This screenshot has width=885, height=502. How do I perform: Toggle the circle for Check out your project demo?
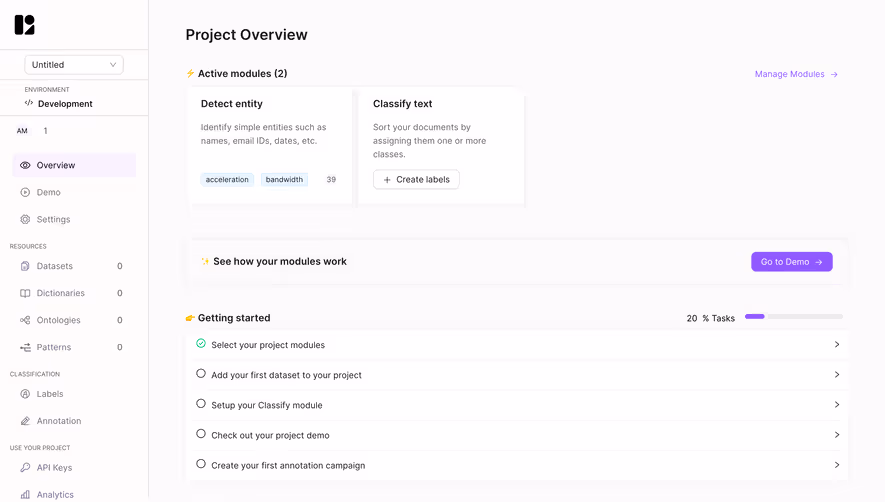click(201, 434)
